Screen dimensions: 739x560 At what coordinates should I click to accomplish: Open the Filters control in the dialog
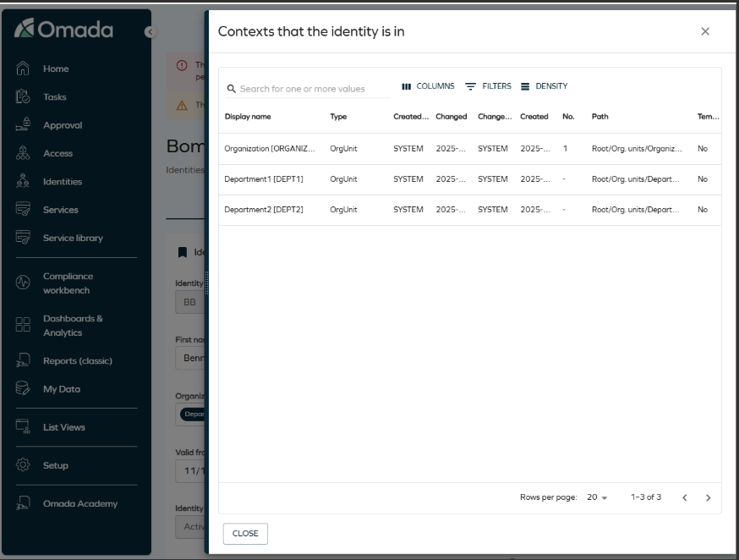point(490,85)
